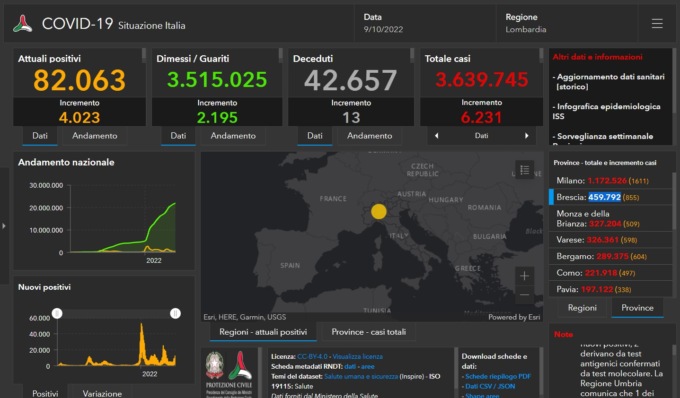Open the RNDT metadata 'dati' link
This screenshot has width=680, height=398.
[x=350, y=366]
